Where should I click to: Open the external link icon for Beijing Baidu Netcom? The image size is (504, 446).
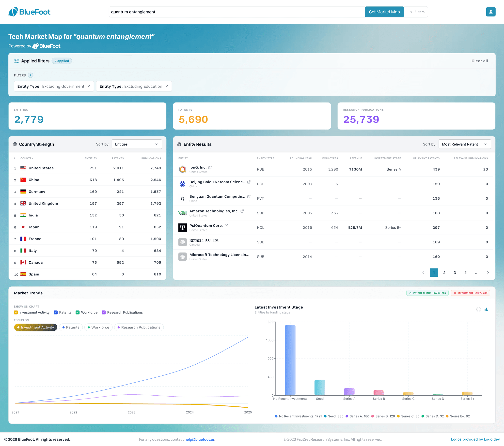[249, 182]
